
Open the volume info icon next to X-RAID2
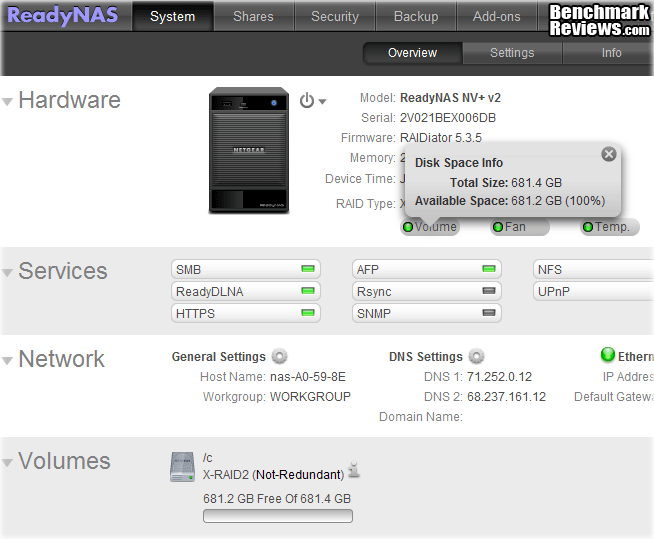click(x=354, y=469)
